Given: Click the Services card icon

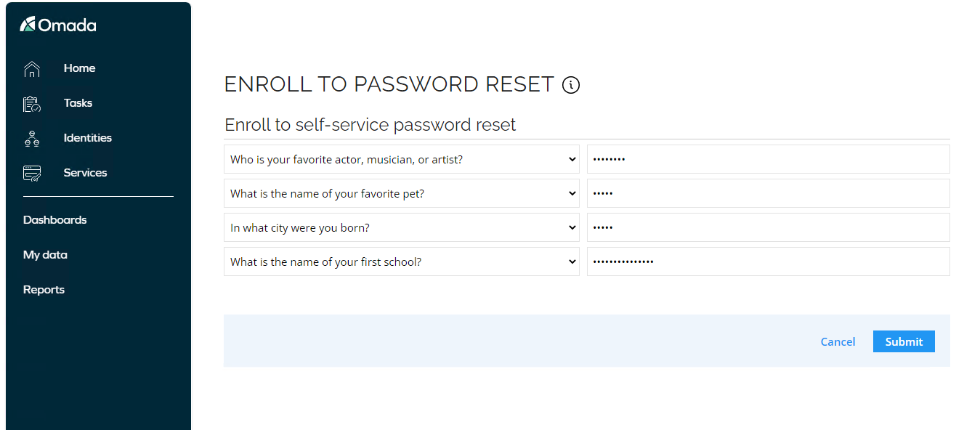Looking at the screenshot, I should click(32, 174).
